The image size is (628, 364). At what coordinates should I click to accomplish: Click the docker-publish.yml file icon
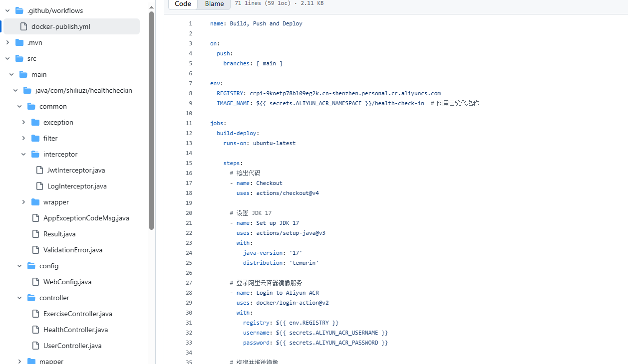(x=23, y=26)
